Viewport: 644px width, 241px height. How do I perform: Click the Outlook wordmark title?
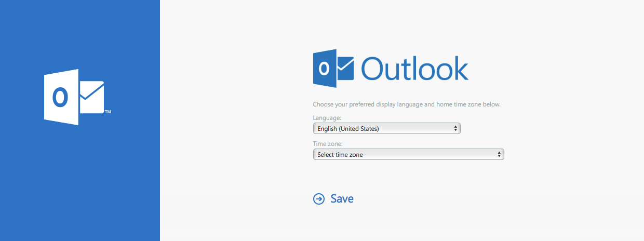pos(414,69)
